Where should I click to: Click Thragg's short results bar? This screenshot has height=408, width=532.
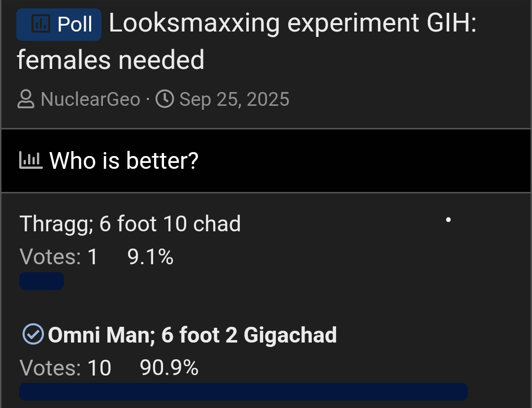pos(41,281)
